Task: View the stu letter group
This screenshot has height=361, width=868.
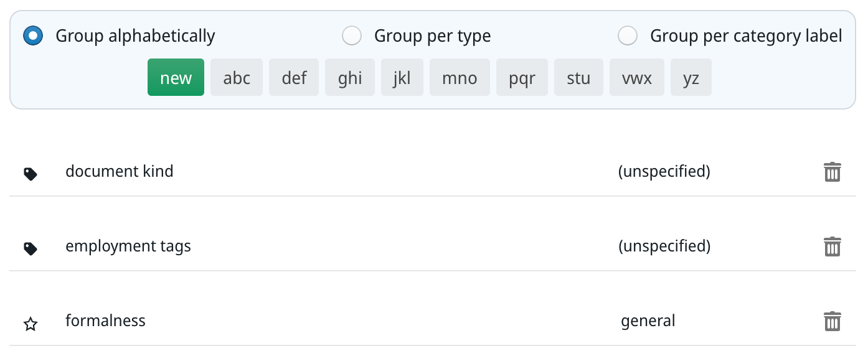Action: coord(578,78)
